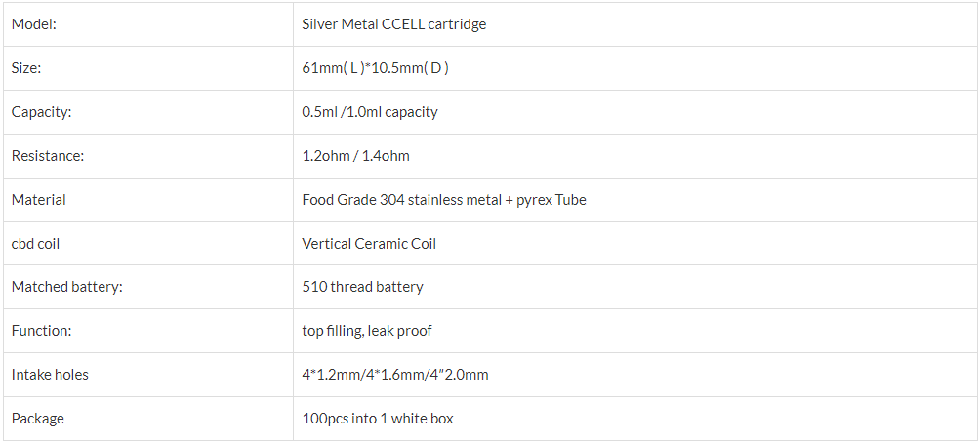The image size is (980, 443).
Task: Click the '4*1.2mm/4*1.6mm/4"2.0mm' value
Action: (395, 375)
